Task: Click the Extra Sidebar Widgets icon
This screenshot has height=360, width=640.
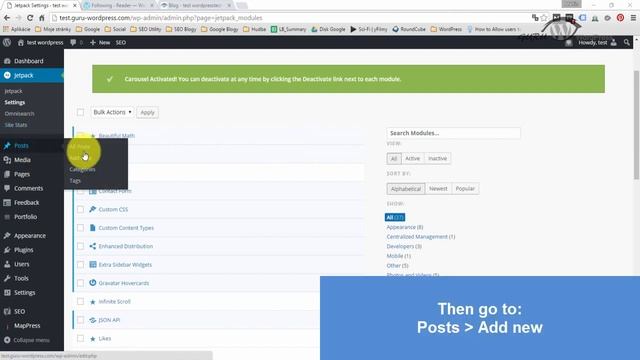Action: [93, 264]
